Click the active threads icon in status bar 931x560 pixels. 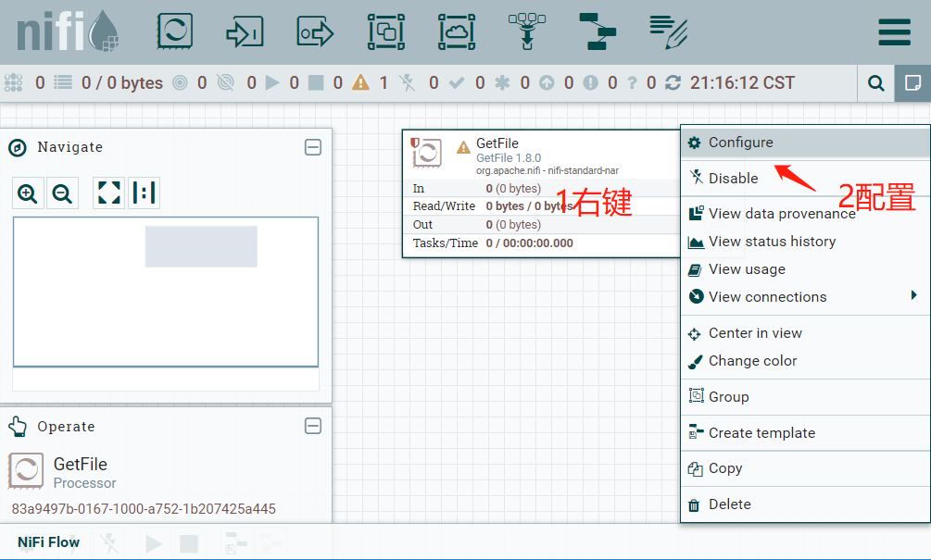tap(13, 82)
